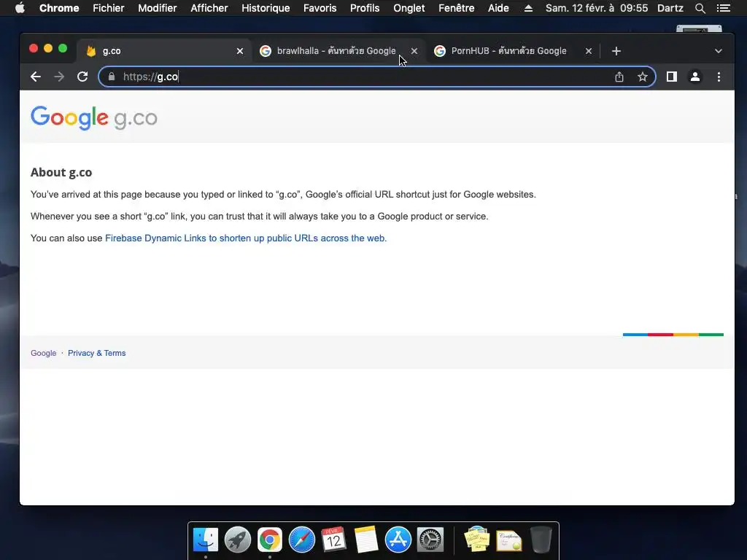Open Spotlight search magnifier
This screenshot has height=560, width=747.
pos(700,8)
